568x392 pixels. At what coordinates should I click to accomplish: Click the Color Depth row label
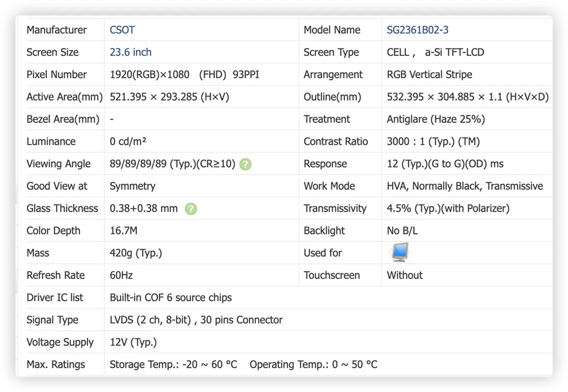click(x=53, y=231)
